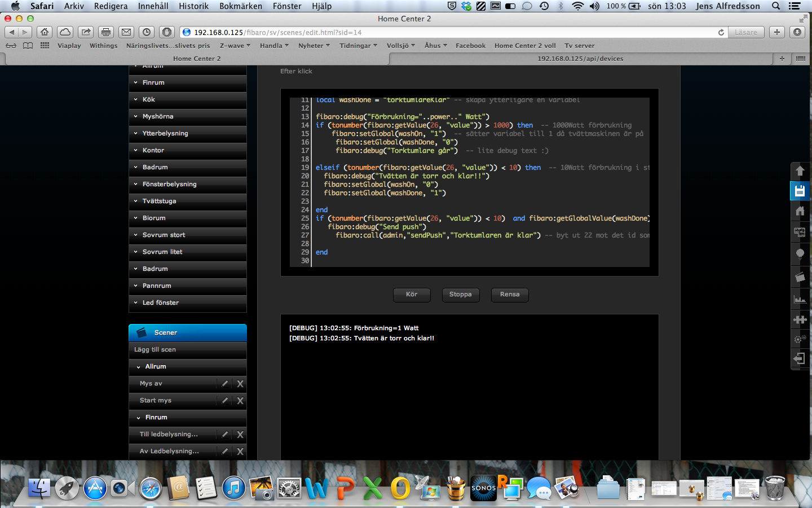The image size is (812, 508).
Task: Delete the 'Till ledbelysning' scene with X icon
Action: pos(240,435)
